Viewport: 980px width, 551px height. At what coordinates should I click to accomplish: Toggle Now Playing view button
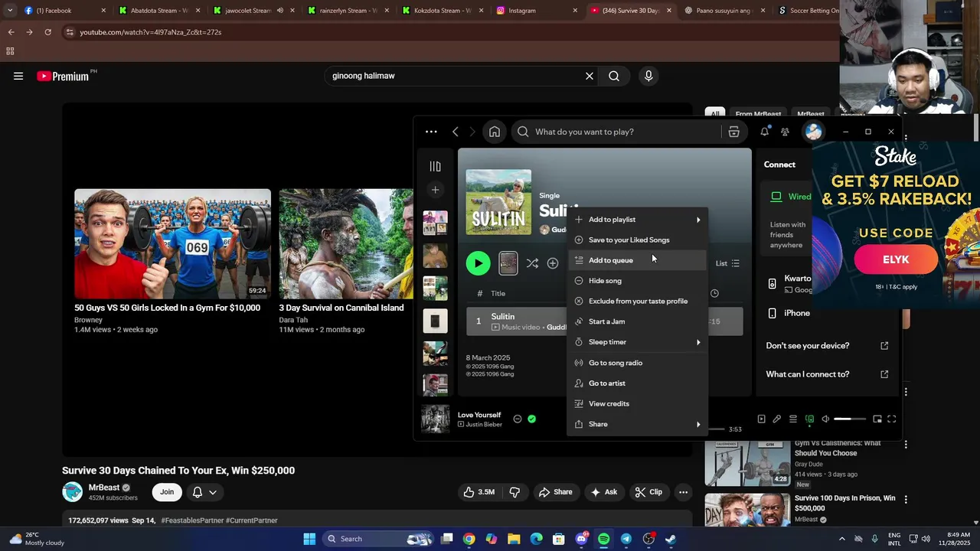761,419
